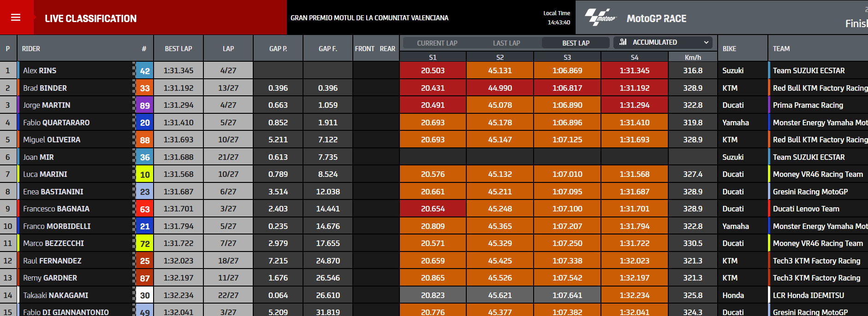Viewport: 868px width, 316px height.
Task: Select rider Enea BASTIANINI
Action: [53, 192]
